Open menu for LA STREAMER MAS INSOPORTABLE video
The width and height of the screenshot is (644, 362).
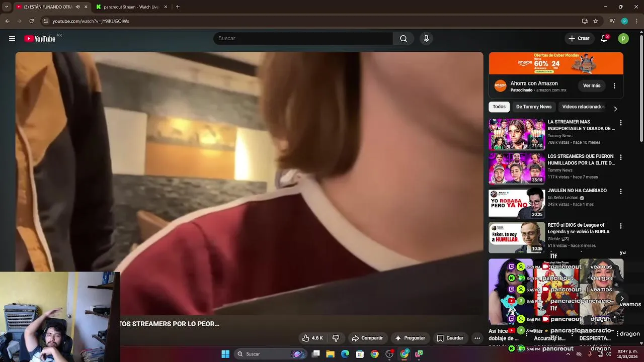click(x=620, y=123)
